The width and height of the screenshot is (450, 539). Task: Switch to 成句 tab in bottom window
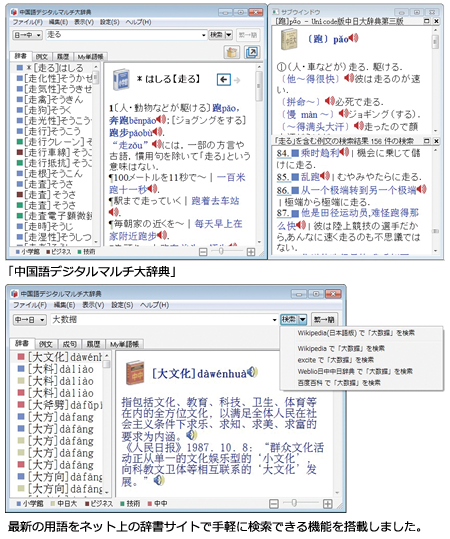pyautogui.click(x=69, y=344)
